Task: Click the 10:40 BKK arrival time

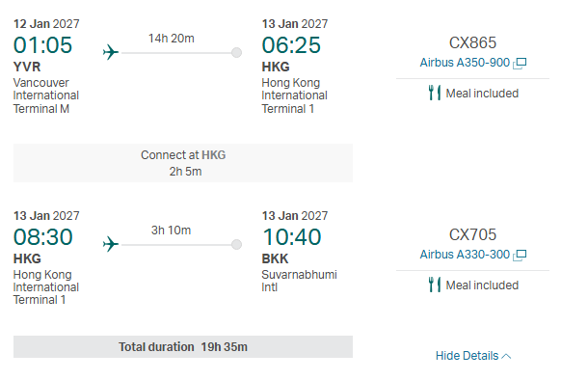Action: 291,237
